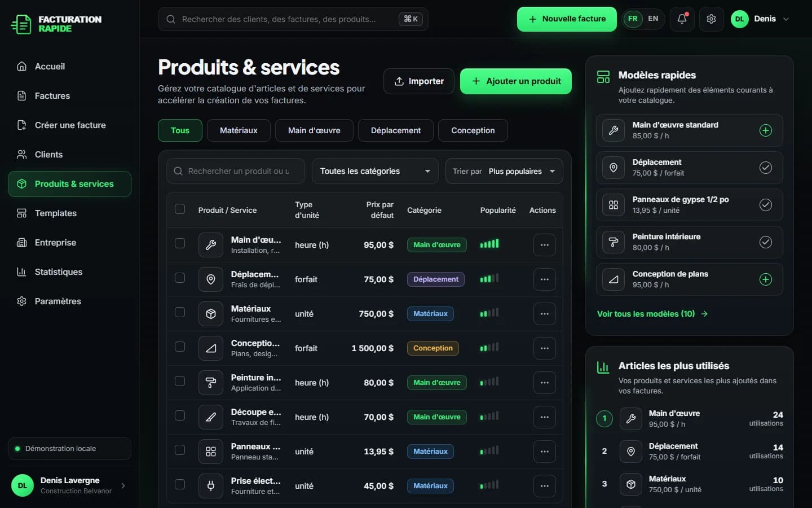Open actions menu for the Peinture row
The image size is (812, 508).
[x=544, y=383]
